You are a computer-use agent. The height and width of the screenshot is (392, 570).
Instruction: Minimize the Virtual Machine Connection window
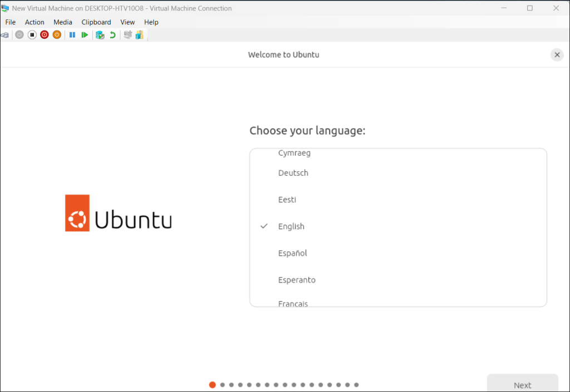click(504, 8)
